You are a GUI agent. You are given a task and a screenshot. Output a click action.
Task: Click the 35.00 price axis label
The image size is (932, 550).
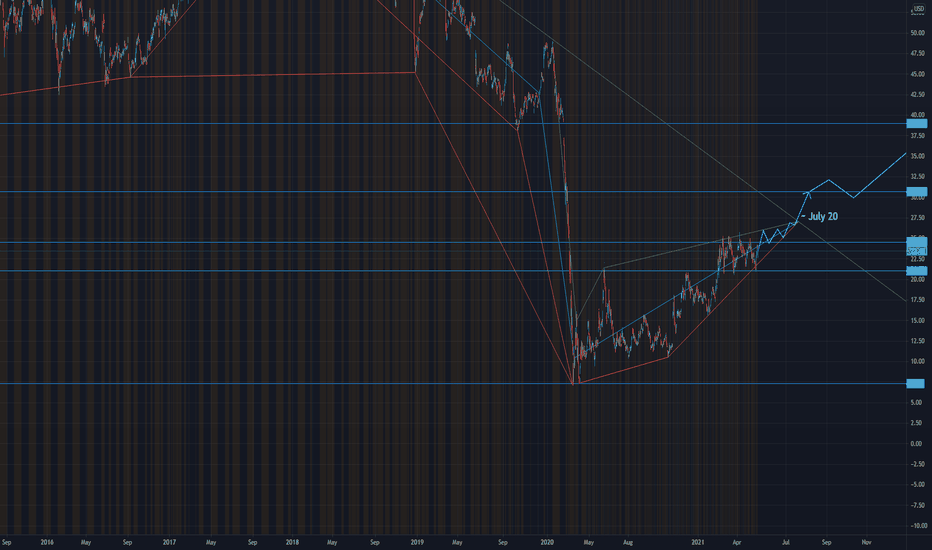tap(917, 156)
